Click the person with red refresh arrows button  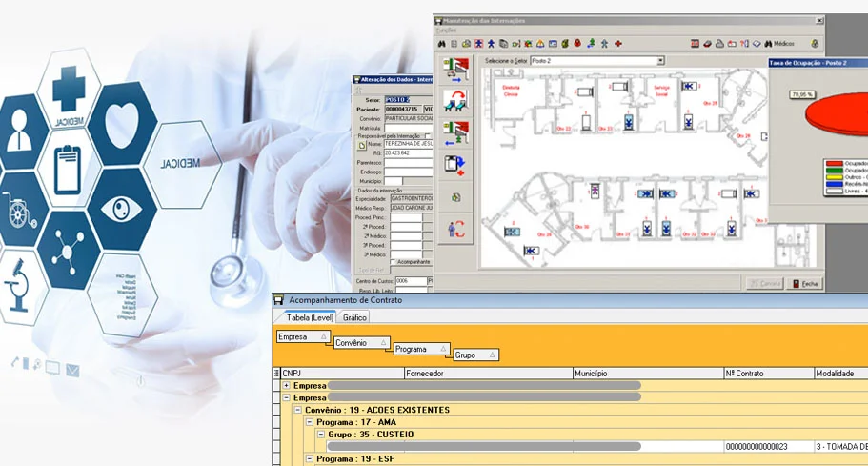pos(456,229)
